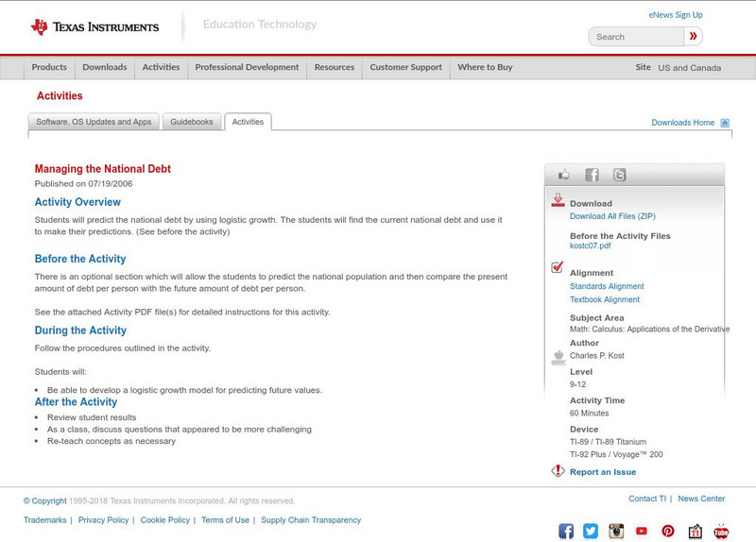Click in the Search input field
This screenshot has width=756, height=542.
636,37
